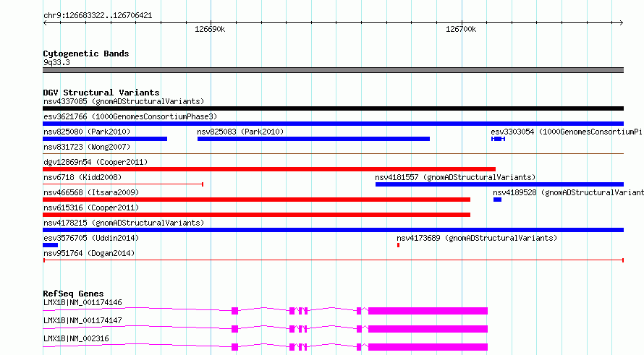Click the short blue esv3576705 variant block
Image resolution: width=644 pixels, height=355 pixels.
coord(50,245)
